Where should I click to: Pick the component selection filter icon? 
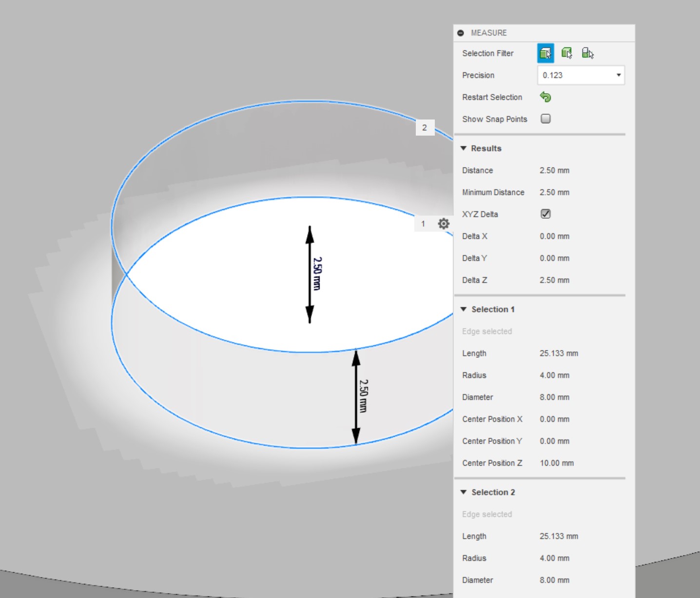pos(587,53)
